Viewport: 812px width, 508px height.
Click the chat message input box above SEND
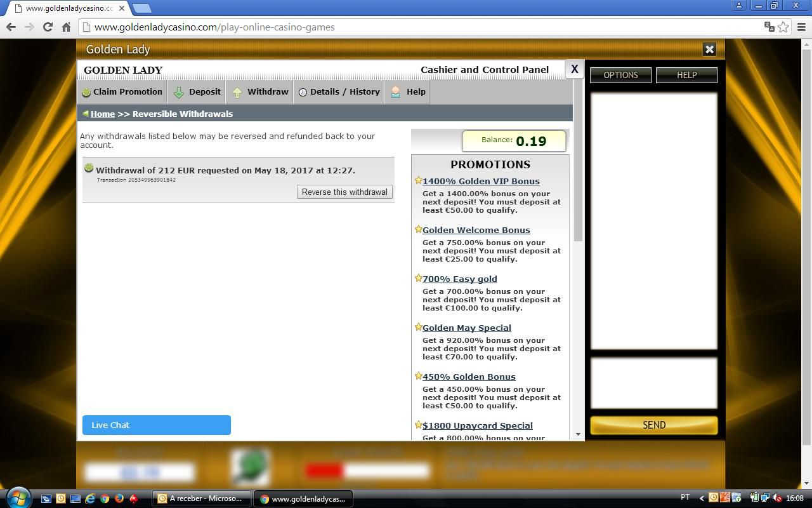654,383
